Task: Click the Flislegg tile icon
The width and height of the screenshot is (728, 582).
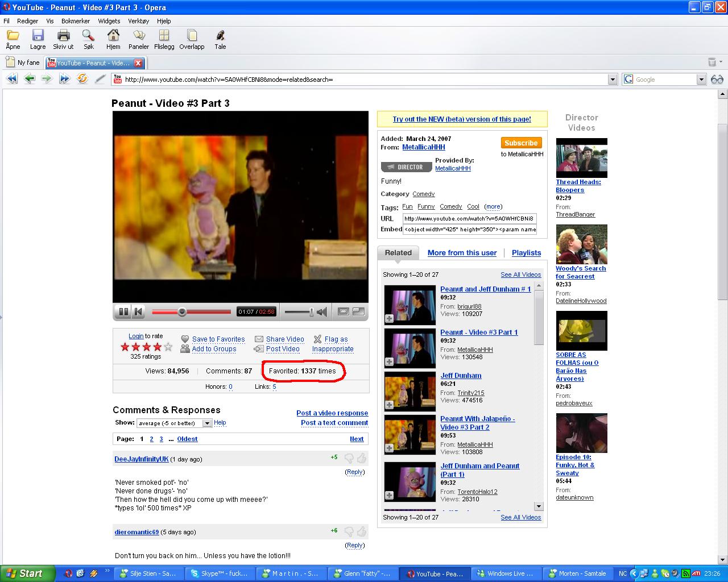Action: pos(164,35)
